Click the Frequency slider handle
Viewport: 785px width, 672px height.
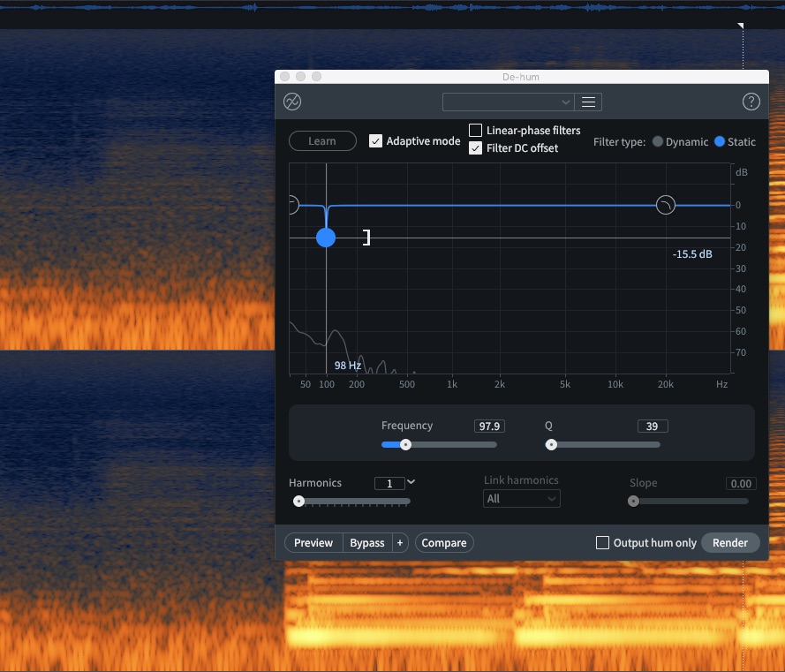pyautogui.click(x=405, y=445)
